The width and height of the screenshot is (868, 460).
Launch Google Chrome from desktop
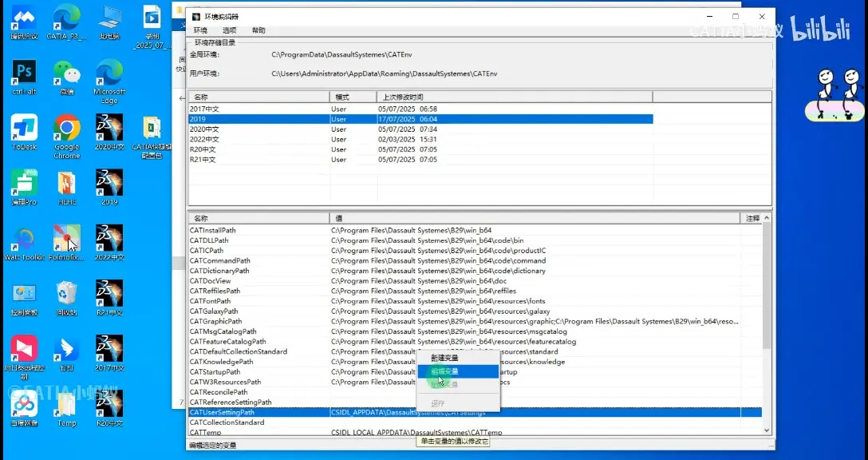[67, 137]
